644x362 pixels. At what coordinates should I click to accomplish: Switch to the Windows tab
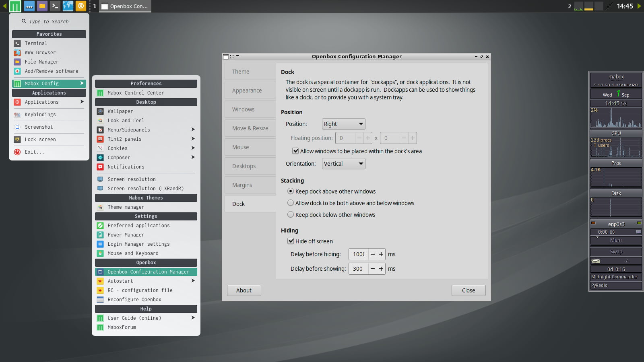[x=250, y=109]
